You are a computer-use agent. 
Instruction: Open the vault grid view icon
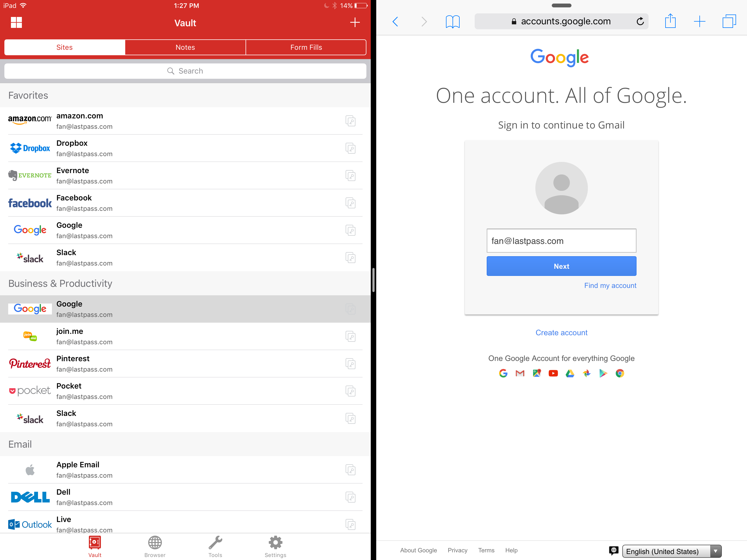coord(16,23)
